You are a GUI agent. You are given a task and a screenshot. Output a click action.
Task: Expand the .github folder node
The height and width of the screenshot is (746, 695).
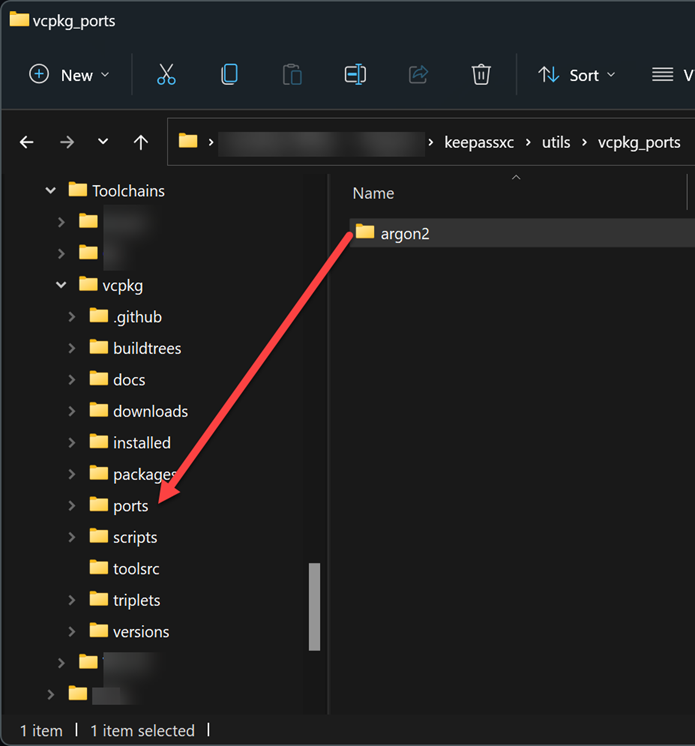72,316
